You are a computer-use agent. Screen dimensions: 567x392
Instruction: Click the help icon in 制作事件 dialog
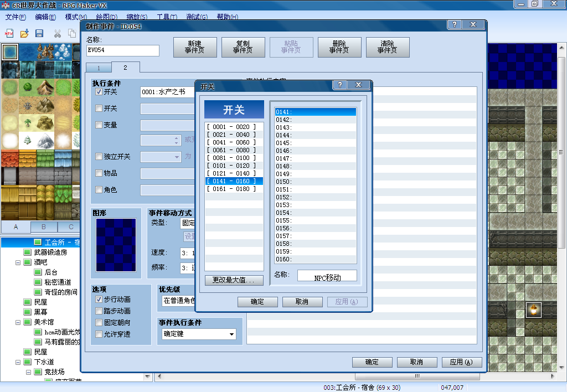(455, 24)
